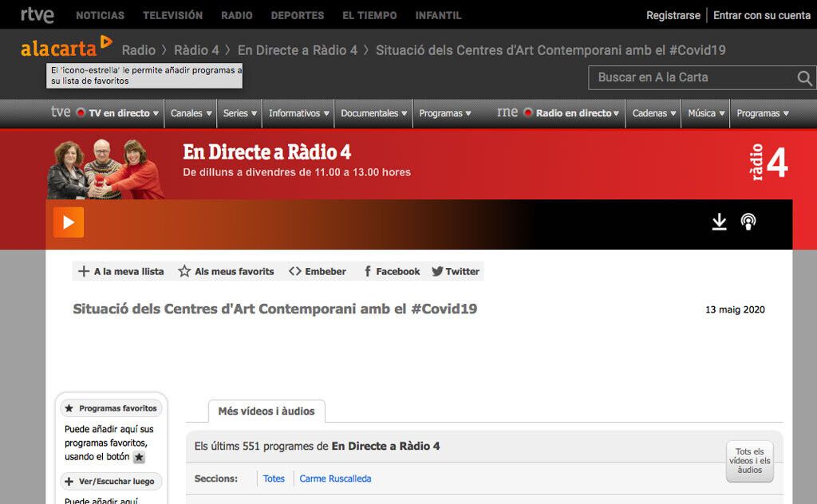Open Deportes in top menu
Screen dimensions: 817x504
pyautogui.click(x=298, y=16)
